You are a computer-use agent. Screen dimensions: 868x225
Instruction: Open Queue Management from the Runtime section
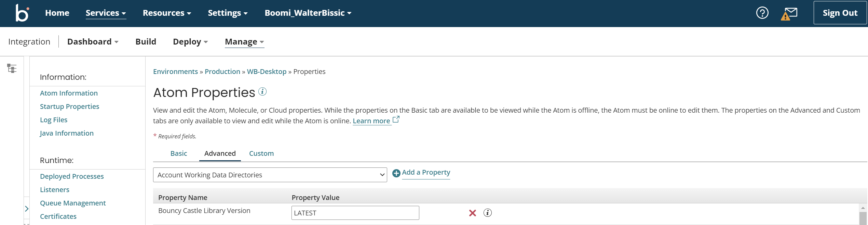click(73, 203)
